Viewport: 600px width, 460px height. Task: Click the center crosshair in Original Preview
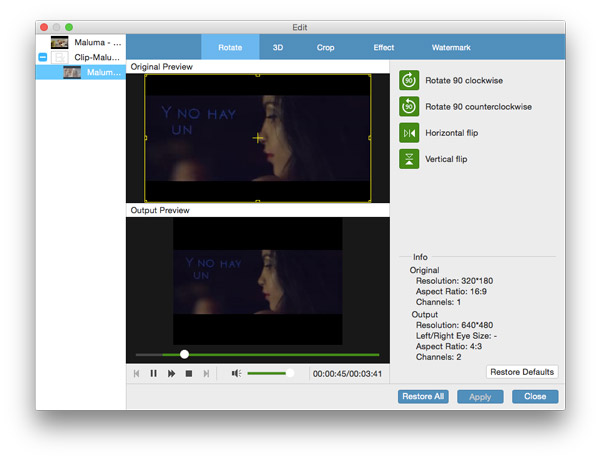pyautogui.click(x=258, y=138)
